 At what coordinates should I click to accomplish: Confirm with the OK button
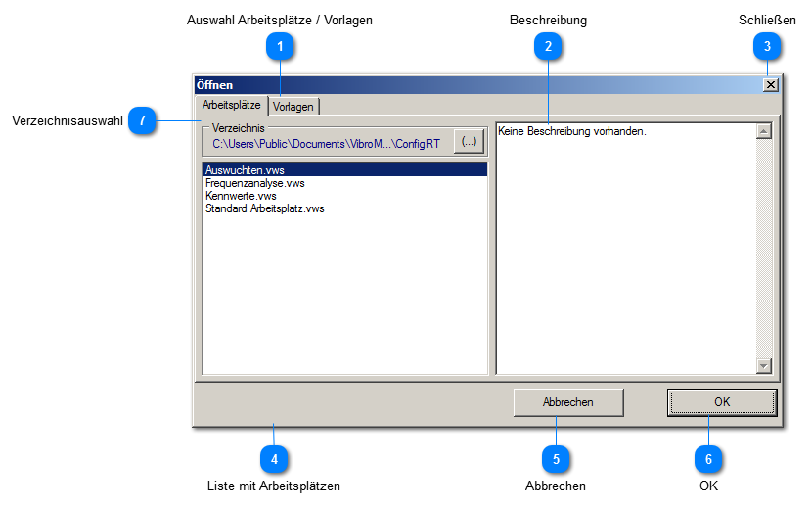tap(722, 402)
